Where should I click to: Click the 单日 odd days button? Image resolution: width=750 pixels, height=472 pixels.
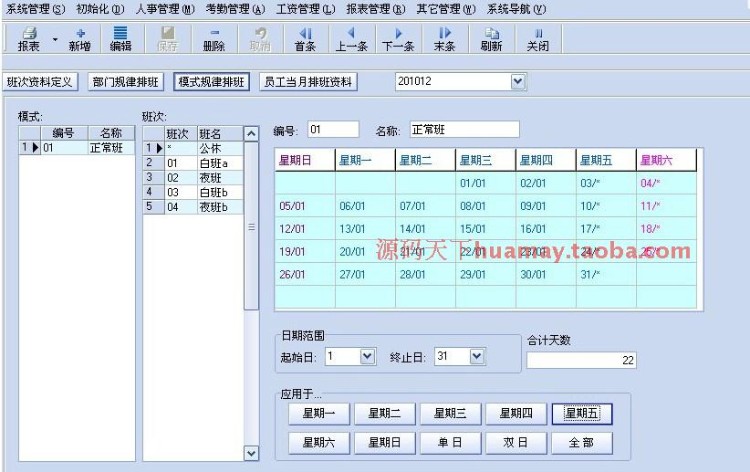450,443
